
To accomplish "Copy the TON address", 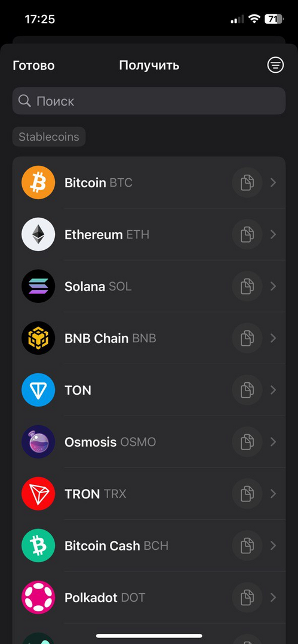I will tap(247, 390).
